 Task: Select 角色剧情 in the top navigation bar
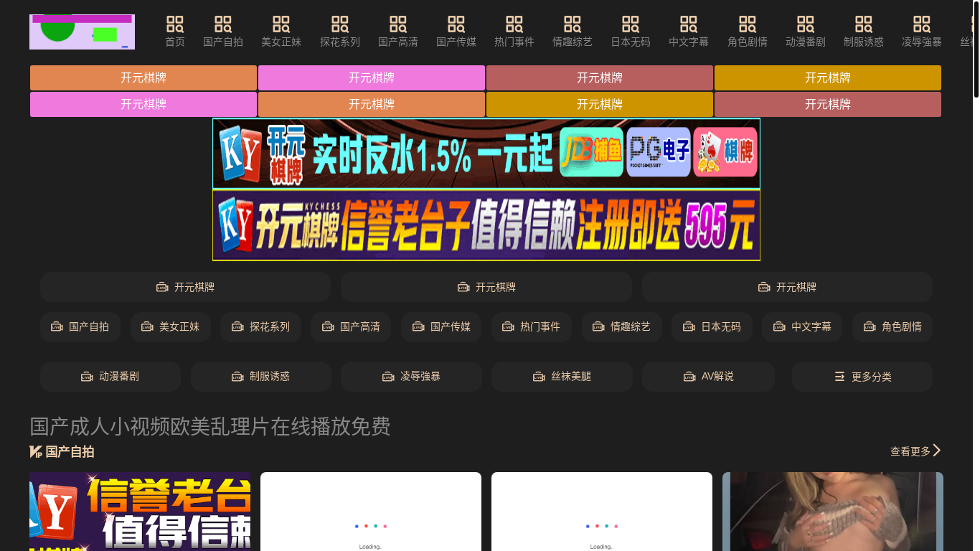[748, 32]
